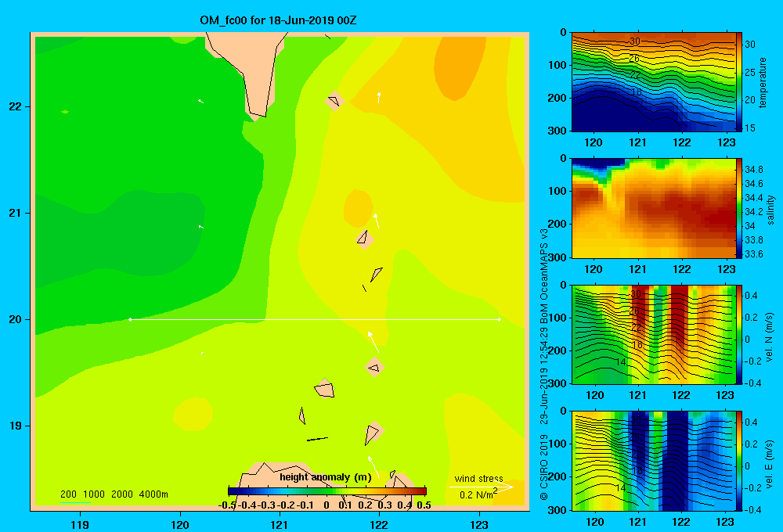The width and height of the screenshot is (783, 532).
Task: Select the west endpoint of the transect line
Action: (x=130, y=319)
